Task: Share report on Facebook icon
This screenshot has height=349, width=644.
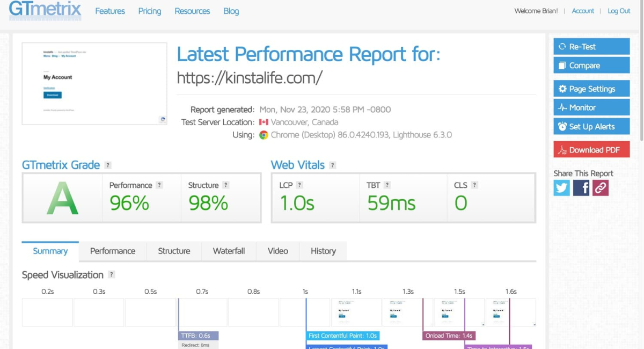Action: click(581, 187)
